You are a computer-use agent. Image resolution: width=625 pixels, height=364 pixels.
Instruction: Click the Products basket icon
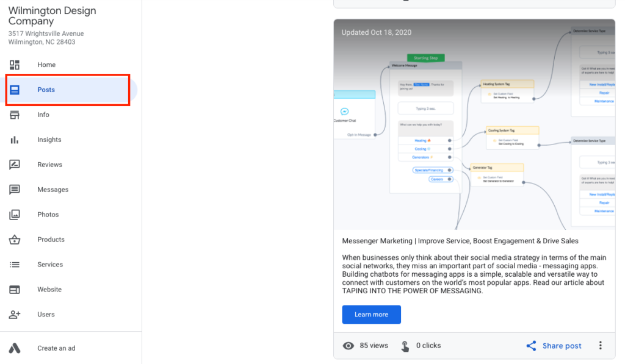[x=15, y=240]
